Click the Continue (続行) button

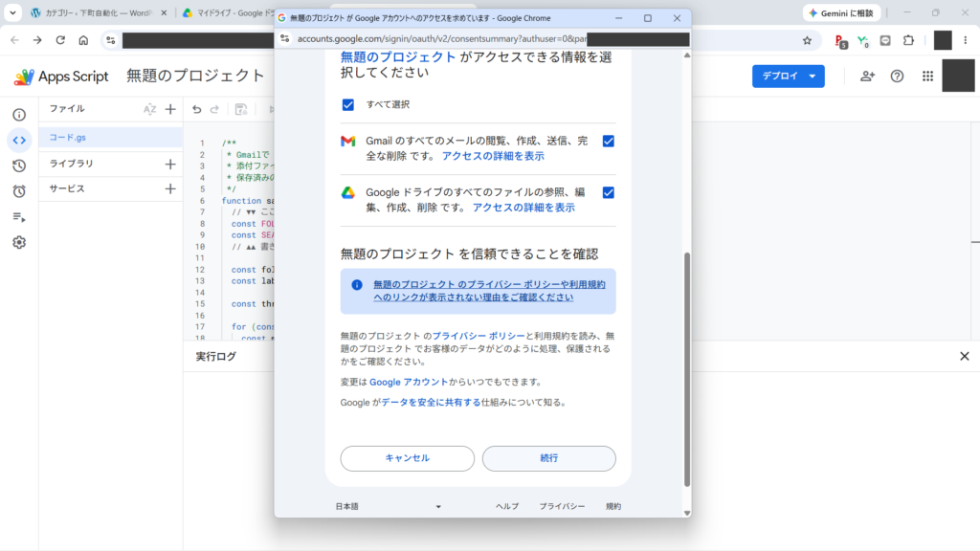pyautogui.click(x=548, y=458)
